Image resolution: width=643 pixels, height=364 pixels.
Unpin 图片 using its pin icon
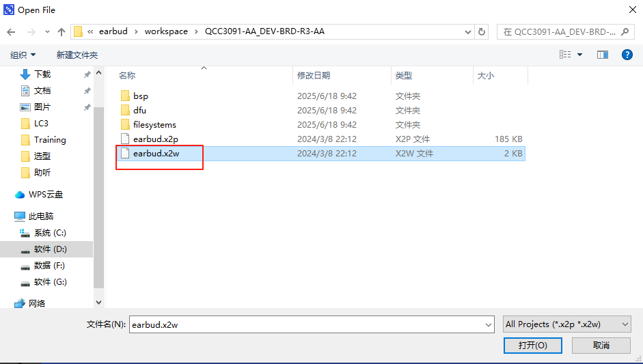(x=87, y=107)
